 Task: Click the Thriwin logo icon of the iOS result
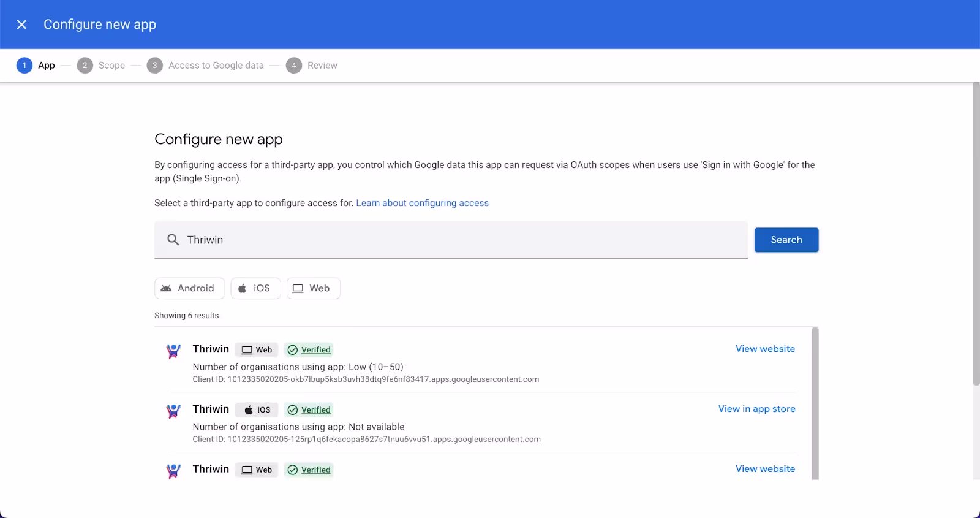click(173, 411)
